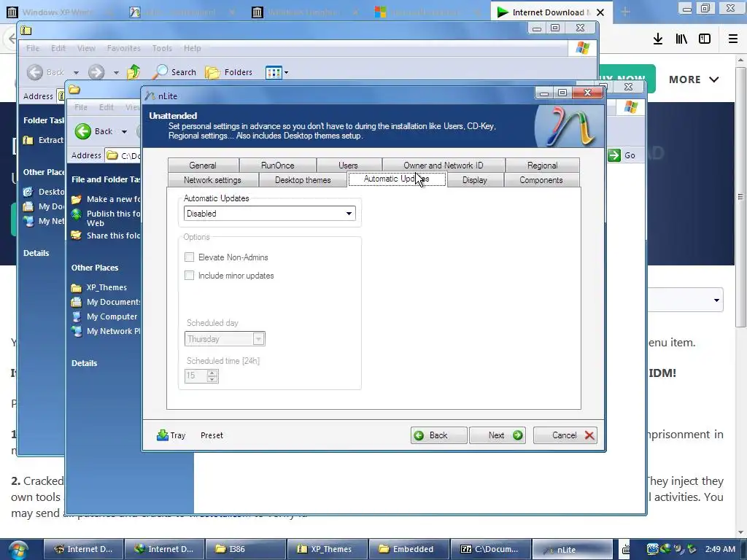747x560 pixels.
Task: Click the Windows Start orb
Action: tap(18, 550)
